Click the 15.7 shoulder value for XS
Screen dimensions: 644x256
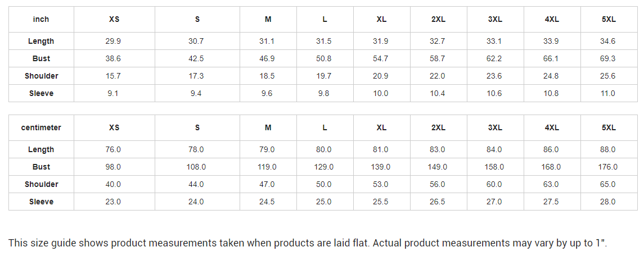[114, 76]
